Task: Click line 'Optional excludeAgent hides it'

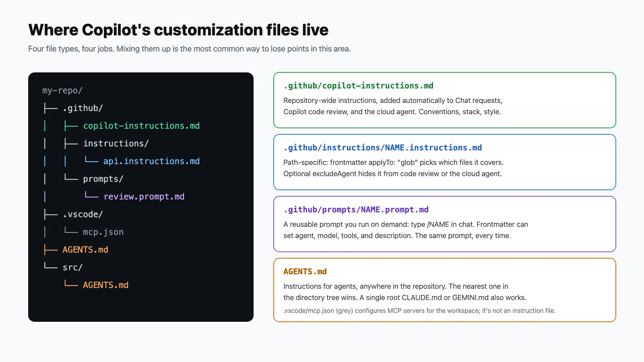Action: [392, 174]
